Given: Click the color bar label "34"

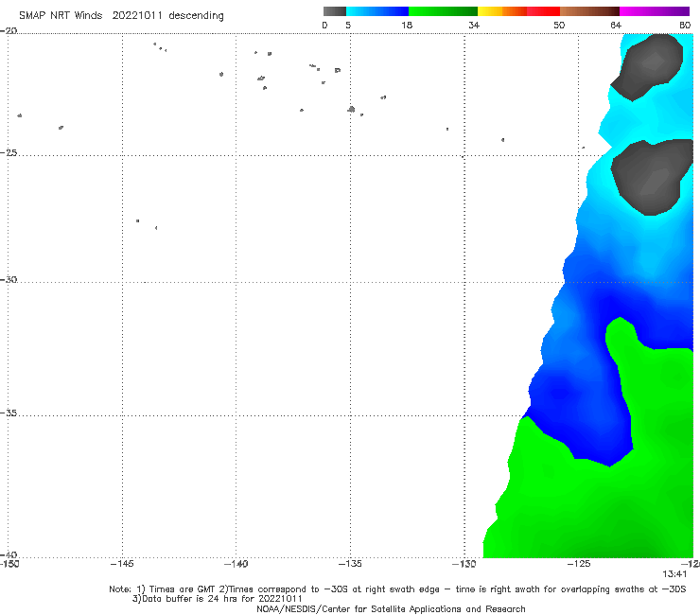Looking at the screenshot, I should (x=474, y=25).
